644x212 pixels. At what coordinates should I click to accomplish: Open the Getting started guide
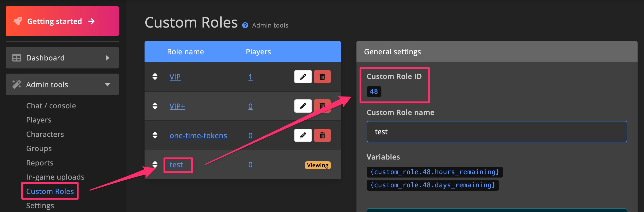62,21
